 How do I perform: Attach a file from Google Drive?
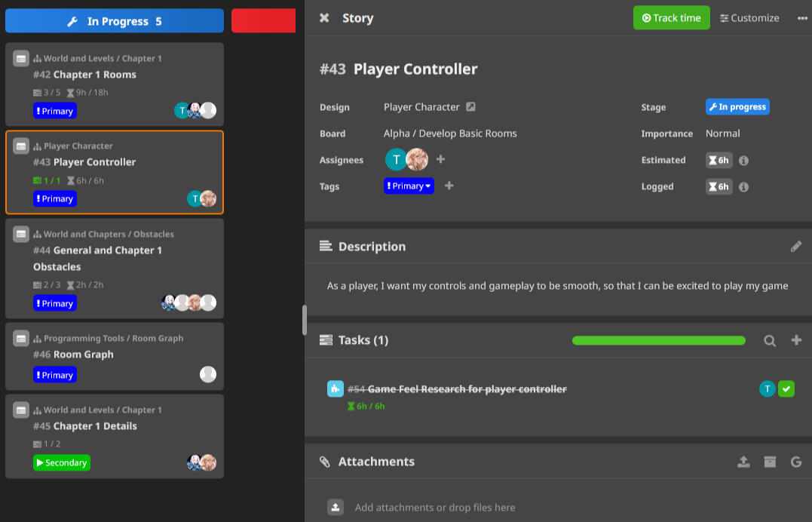[x=796, y=461]
